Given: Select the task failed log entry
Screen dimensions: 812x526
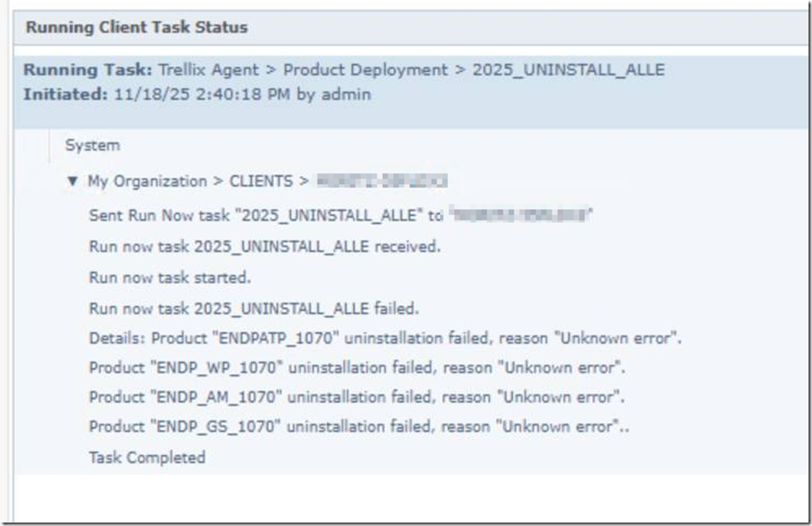Looking at the screenshot, I should pyautogui.click(x=254, y=308).
